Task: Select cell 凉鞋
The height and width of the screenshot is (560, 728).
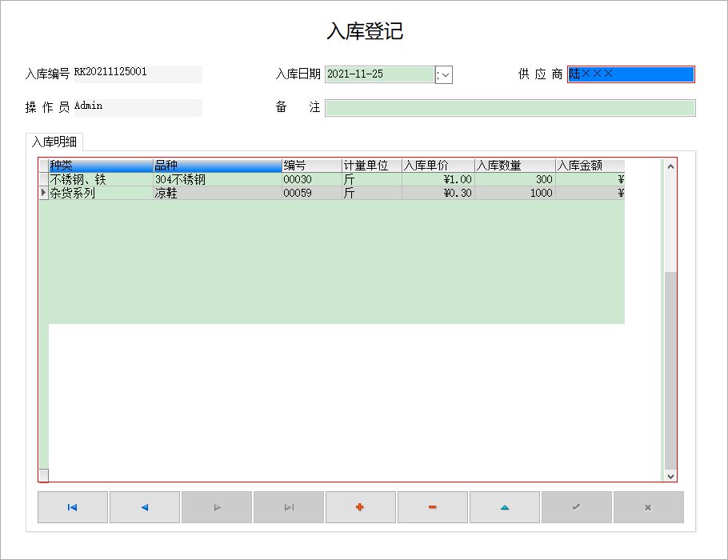Action: (x=218, y=193)
